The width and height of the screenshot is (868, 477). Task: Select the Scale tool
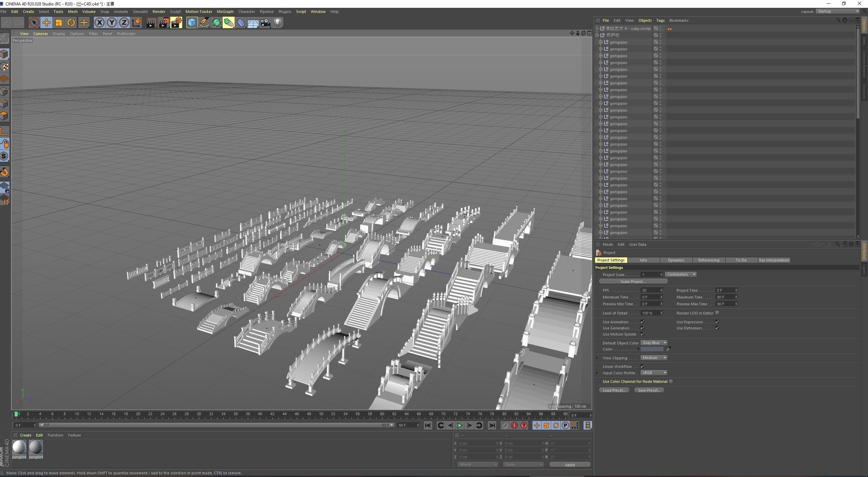pyautogui.click(x=59, y=23)
